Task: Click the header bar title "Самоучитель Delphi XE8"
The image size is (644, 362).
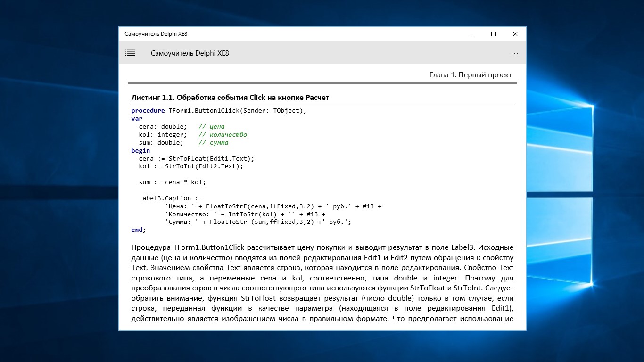Action: (x=190, y=53)
